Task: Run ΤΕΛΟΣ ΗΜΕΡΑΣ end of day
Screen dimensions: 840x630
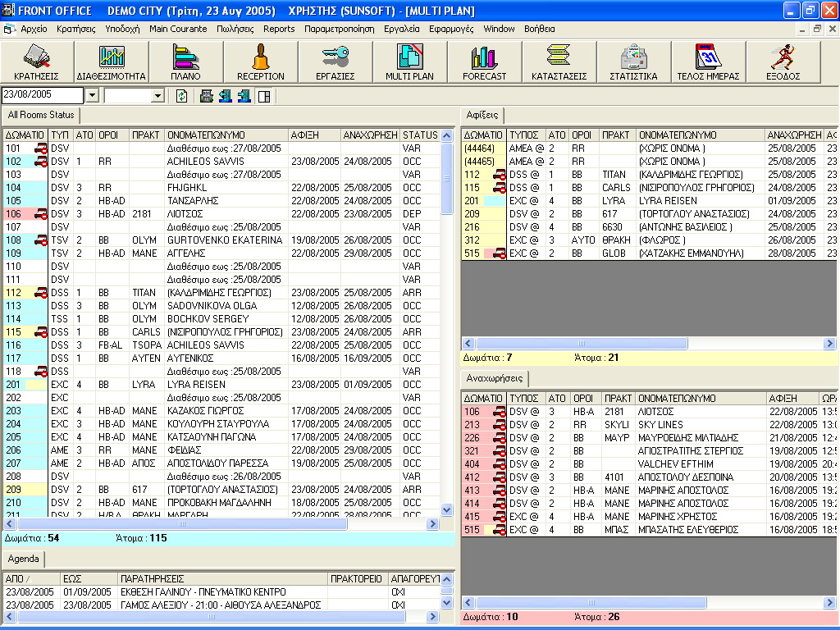Action: (708, 62)
